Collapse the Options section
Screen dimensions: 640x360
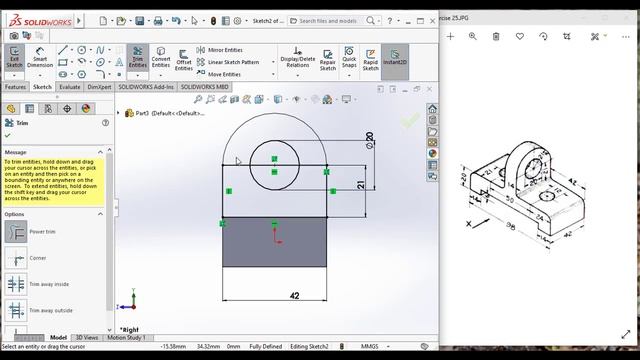pyautogui.click(x=100, y=214)
